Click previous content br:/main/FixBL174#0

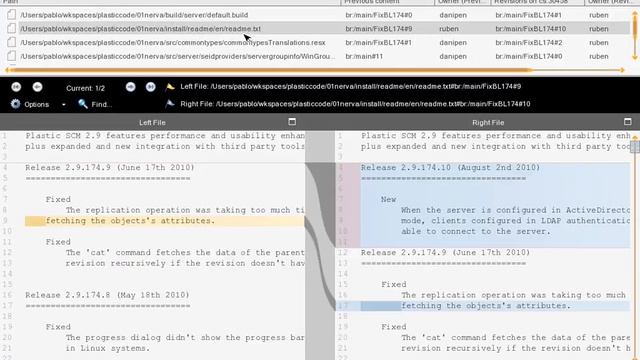point(378,15)
